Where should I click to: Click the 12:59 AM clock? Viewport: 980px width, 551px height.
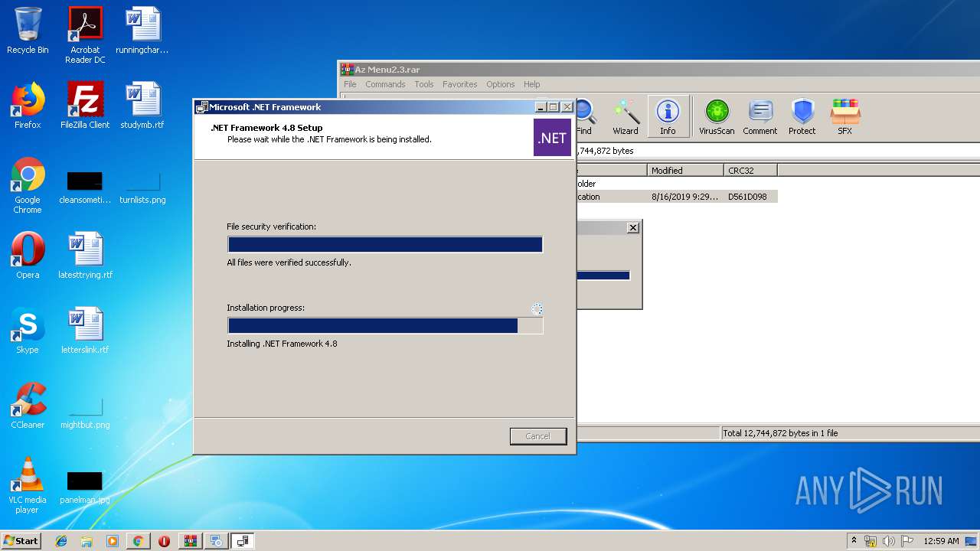coord(941,541)
